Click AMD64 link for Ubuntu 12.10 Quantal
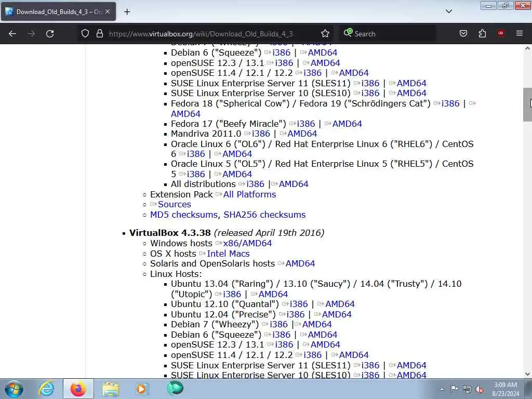 point(340,304)
